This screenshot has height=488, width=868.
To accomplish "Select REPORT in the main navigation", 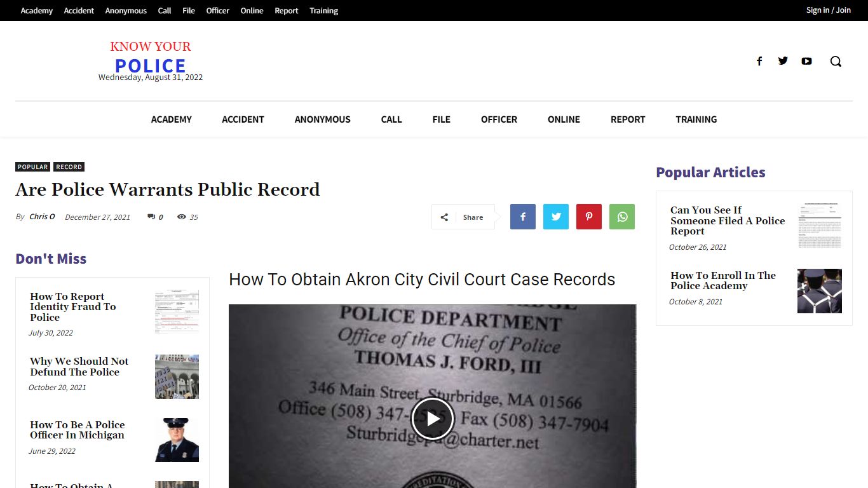I will pos(628,119).
